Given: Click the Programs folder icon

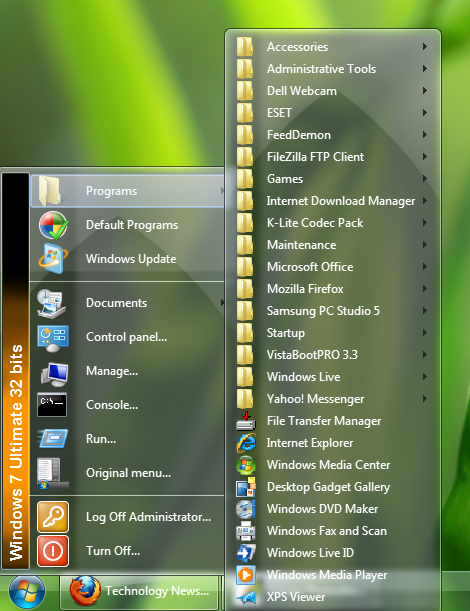Looking at the screenshot, I should pyautogui.click(x=50, y=191).
